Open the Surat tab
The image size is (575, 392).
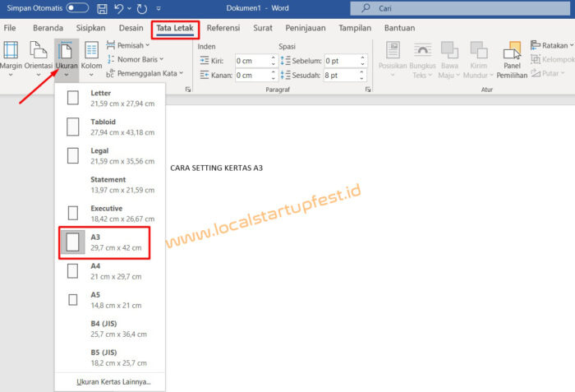[x=263, y=28]
